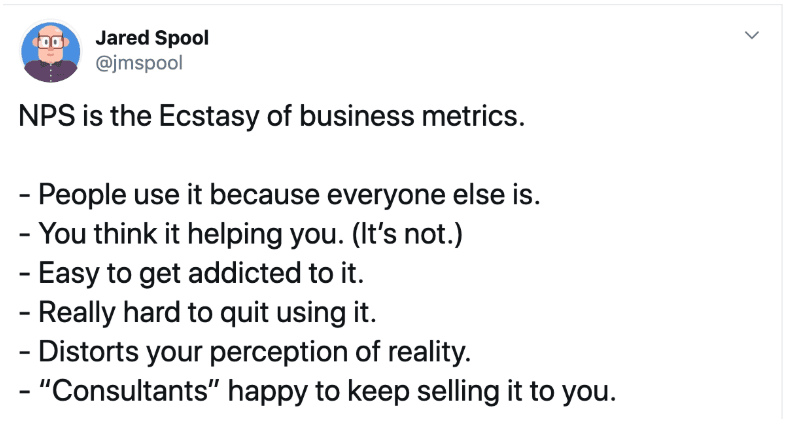Open the @jmspool handle link

(x=139, y=63)
